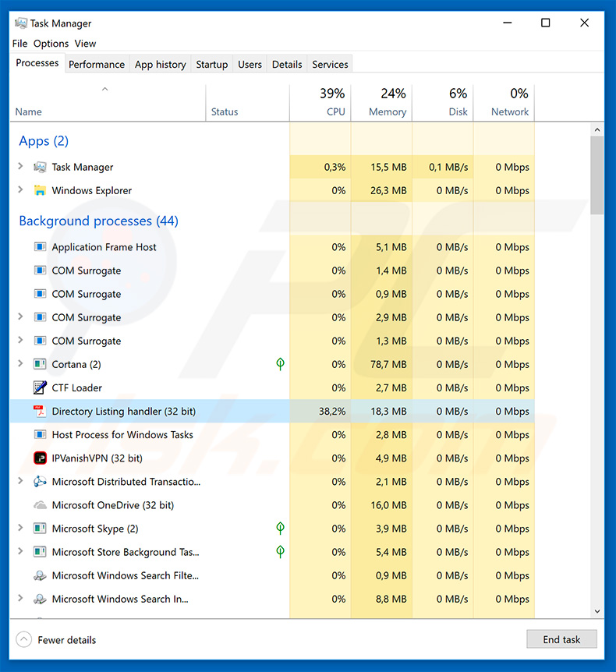Switch to the App history tab
This screenshot has width=616, height=672.
click(161, 64)
